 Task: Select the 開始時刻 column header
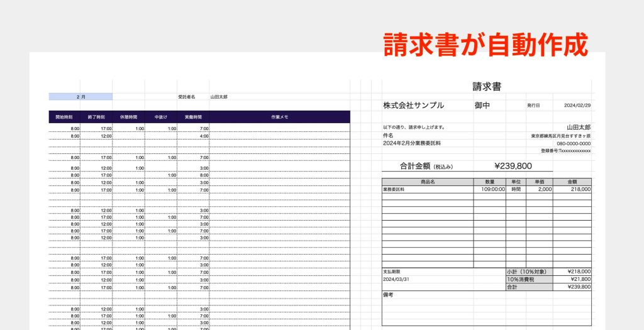click(x=65, y=117)
